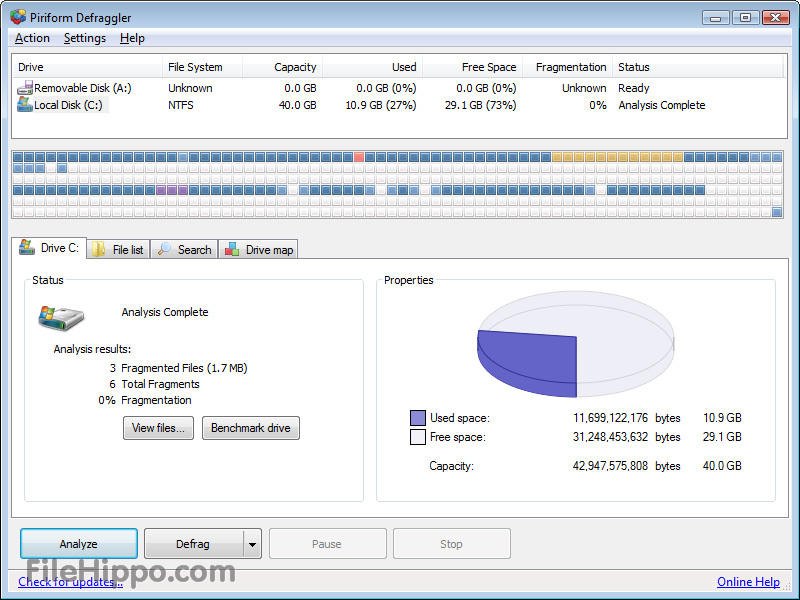
Task: Click the Defraggler app icon in title bar
Action: (x=18, y=18)
